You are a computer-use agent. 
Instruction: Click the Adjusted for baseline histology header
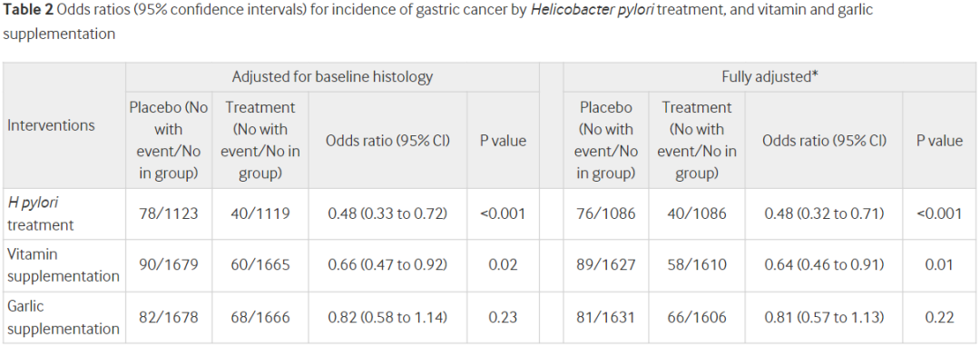[x=332, y=77]
